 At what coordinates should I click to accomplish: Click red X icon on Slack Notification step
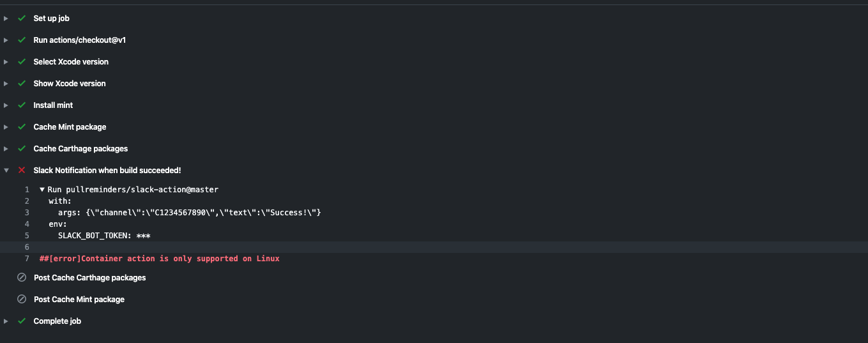(22, 171)
